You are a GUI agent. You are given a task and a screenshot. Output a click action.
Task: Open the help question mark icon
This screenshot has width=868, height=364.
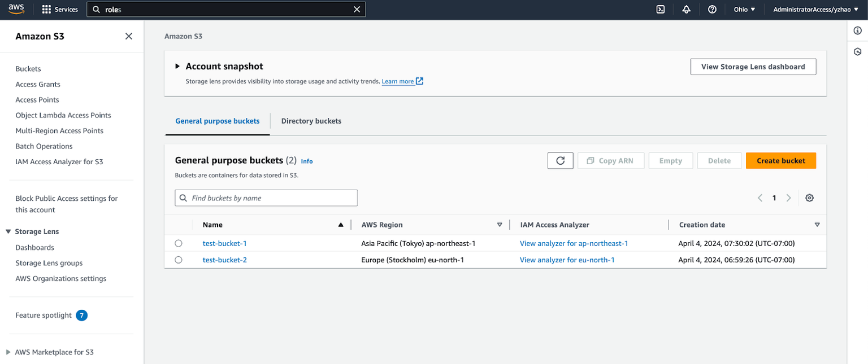(x=712, y=10)
